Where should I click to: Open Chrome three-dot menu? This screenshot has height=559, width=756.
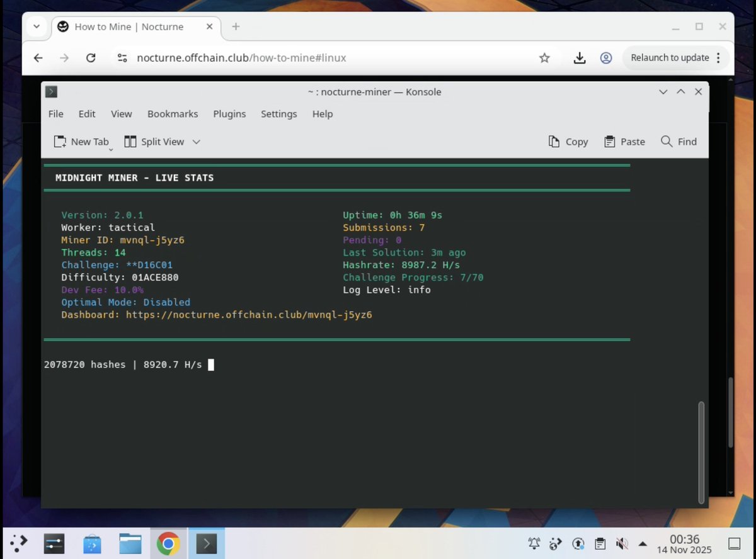pos(718,58)
